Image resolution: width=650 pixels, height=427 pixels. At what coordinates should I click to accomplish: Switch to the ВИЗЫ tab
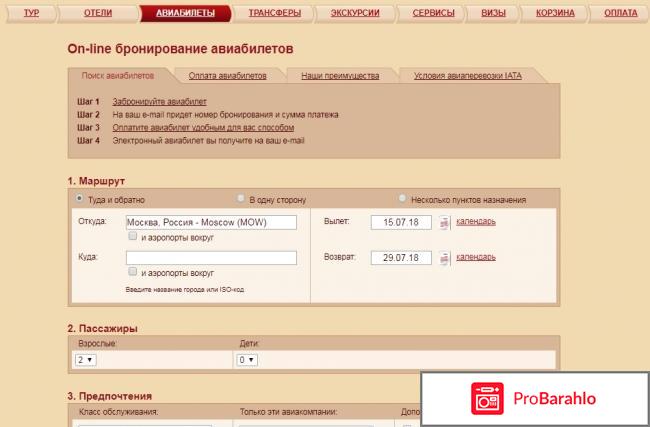pos(493,13)
